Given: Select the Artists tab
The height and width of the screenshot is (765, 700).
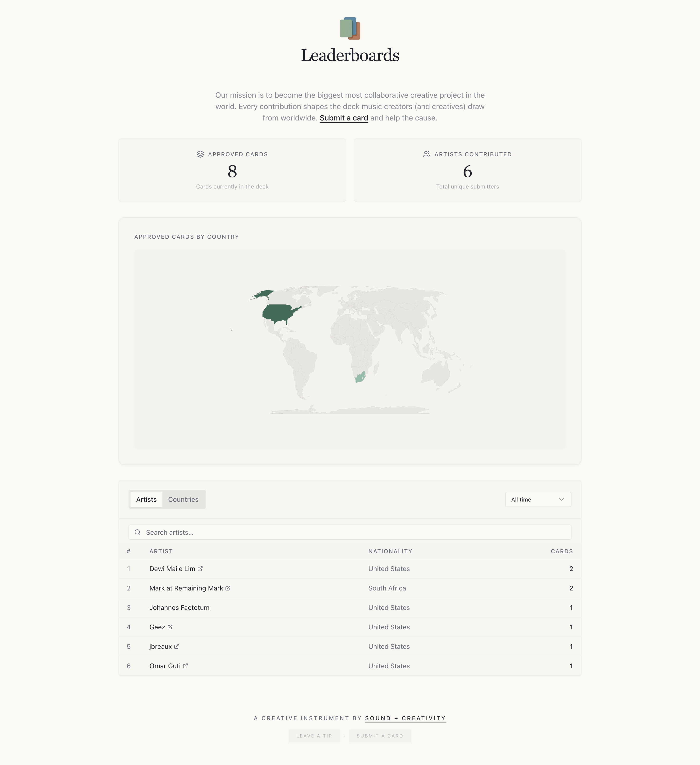Looking at the screenshot, I should coord(146,499).
